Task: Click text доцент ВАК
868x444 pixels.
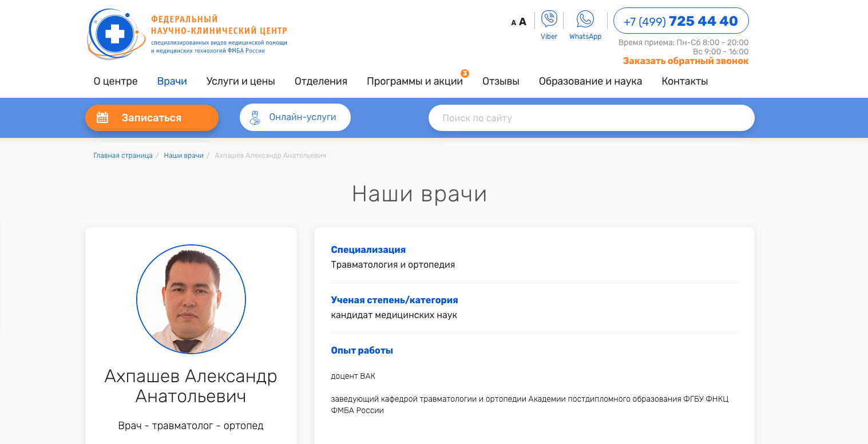Action: pos(353,376)
